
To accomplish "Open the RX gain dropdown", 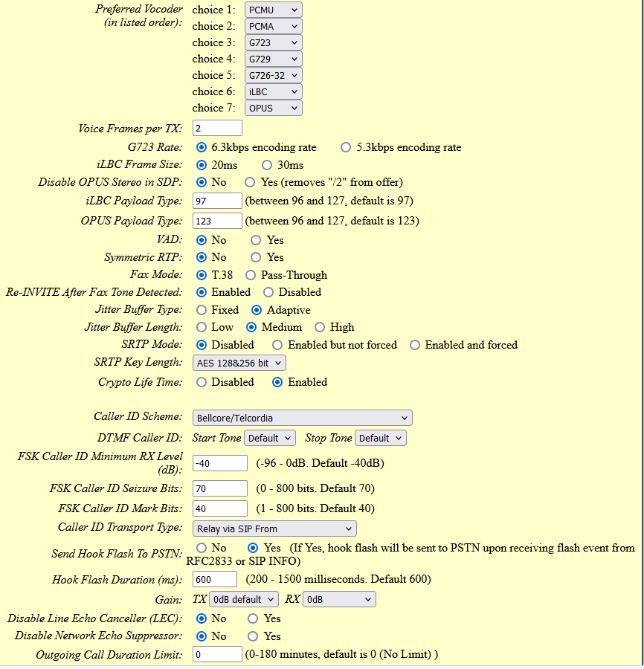I will coord(339,599).
